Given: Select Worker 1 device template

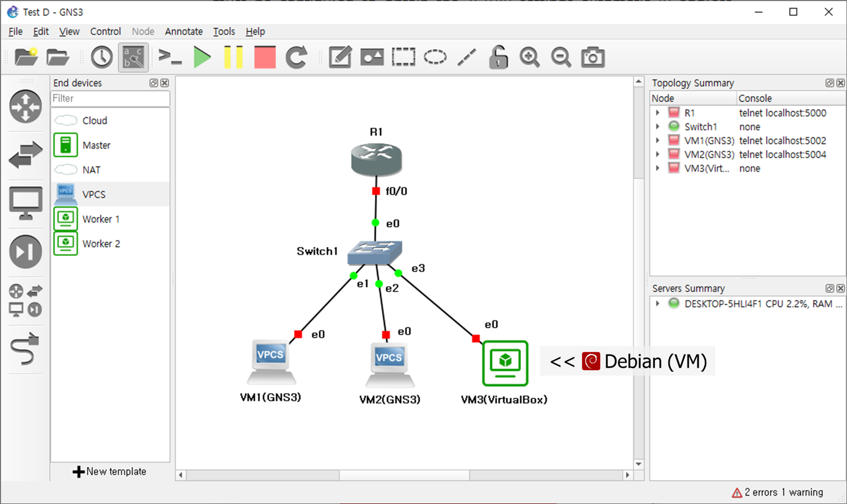Looking at the screenshot, I should 110,219.
